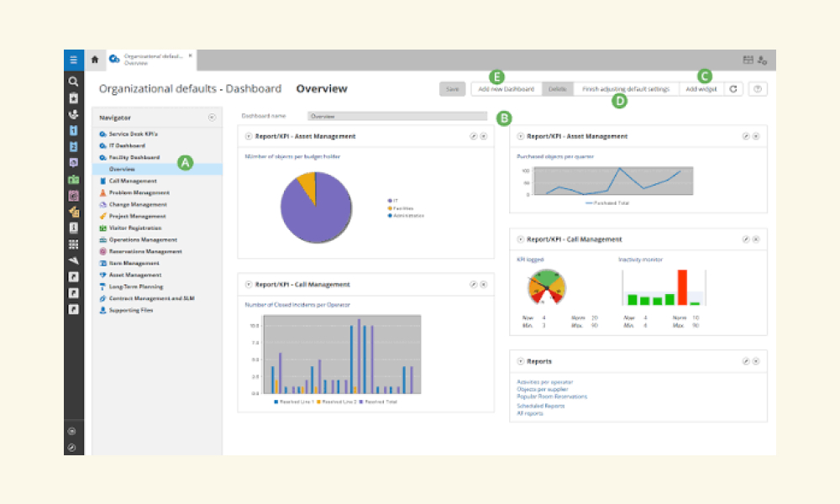Screen dimensions: 840x504
Task: Open Inactivity monitor KPI link
Action: coord(640,260)
